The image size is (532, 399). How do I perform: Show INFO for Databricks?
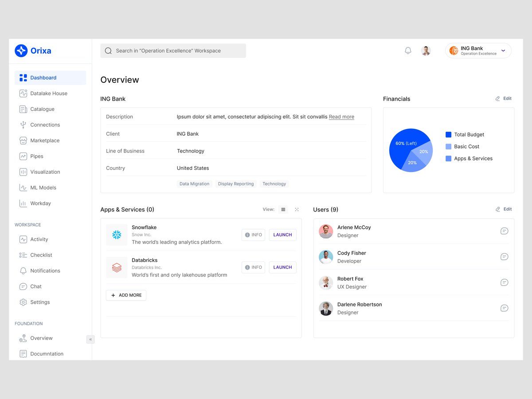coord(253,267)
